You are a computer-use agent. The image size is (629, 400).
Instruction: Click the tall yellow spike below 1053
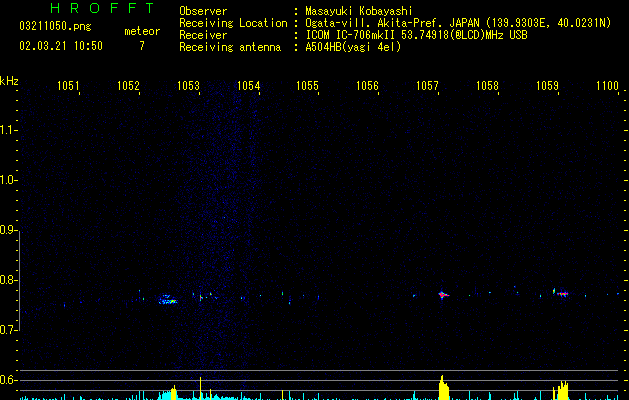click(201, 388)
